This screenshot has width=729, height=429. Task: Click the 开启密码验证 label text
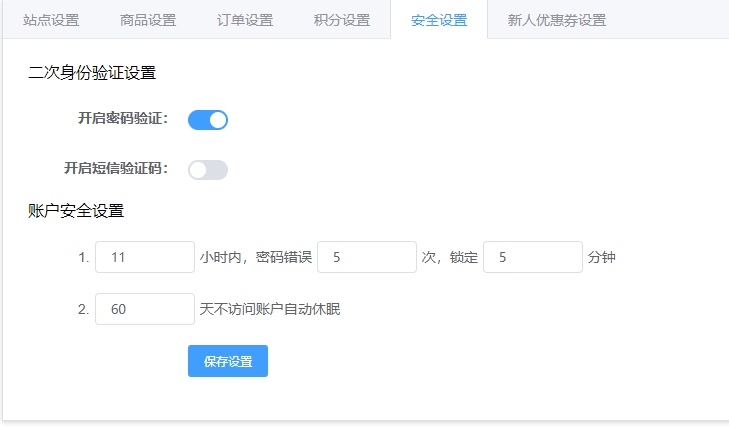[123, 119]
